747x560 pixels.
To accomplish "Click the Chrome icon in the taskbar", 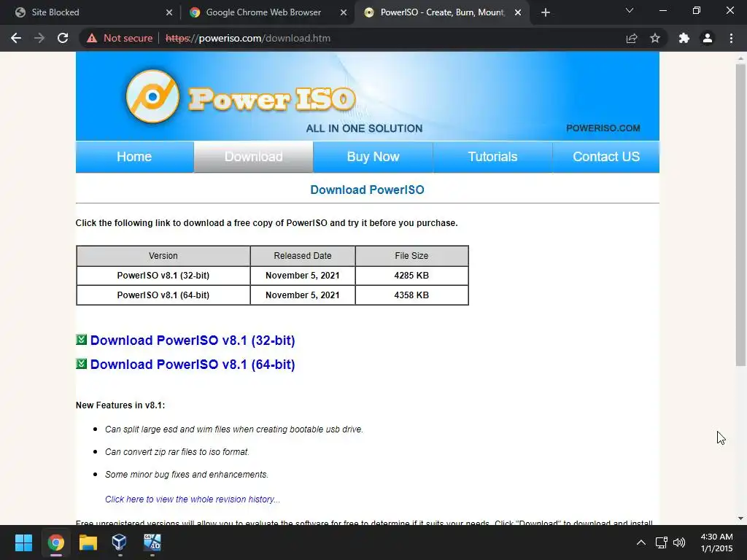I will [55, 542].
